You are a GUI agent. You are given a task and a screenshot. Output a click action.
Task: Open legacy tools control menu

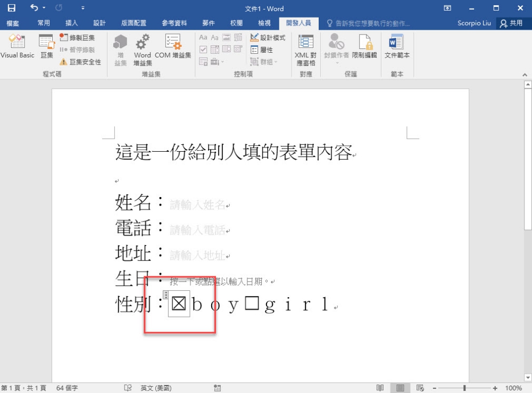tap(217, 62)
